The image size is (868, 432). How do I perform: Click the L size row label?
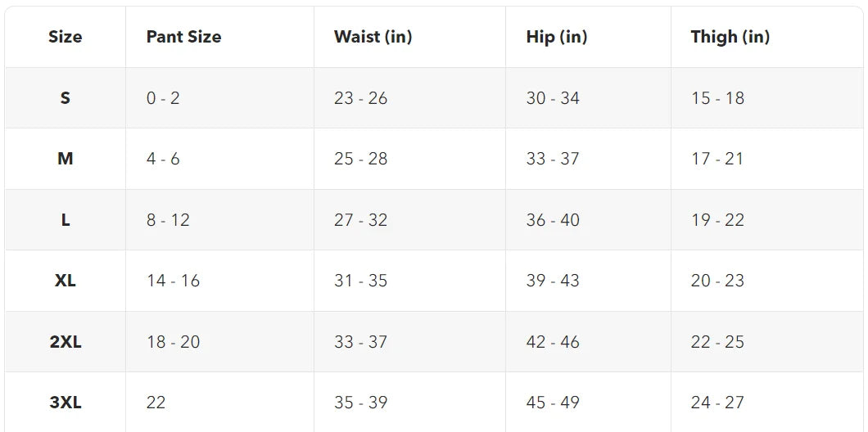[x=65, y=220]
